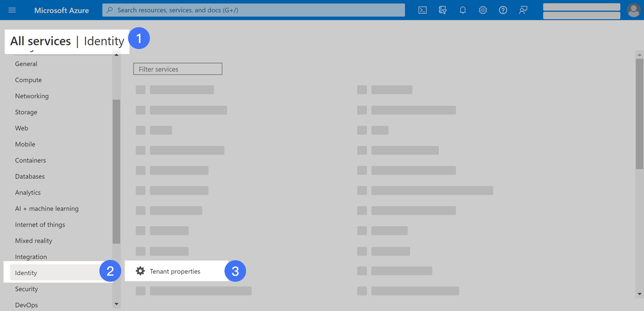Screen dimensions: 644x311
Task: Open portal settings gear icon
Action: tap(483, 10)
